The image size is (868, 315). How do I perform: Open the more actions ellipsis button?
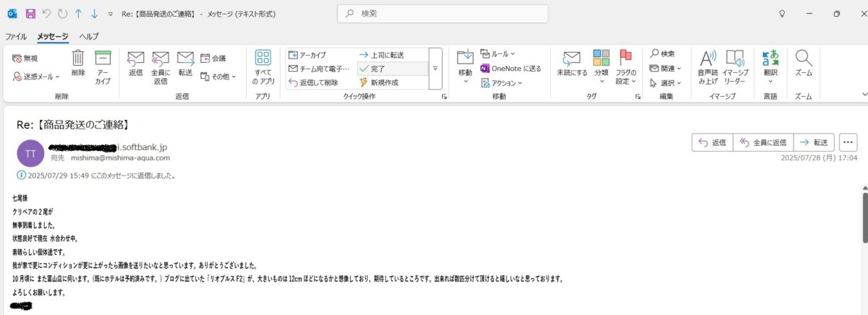[848, 142]
